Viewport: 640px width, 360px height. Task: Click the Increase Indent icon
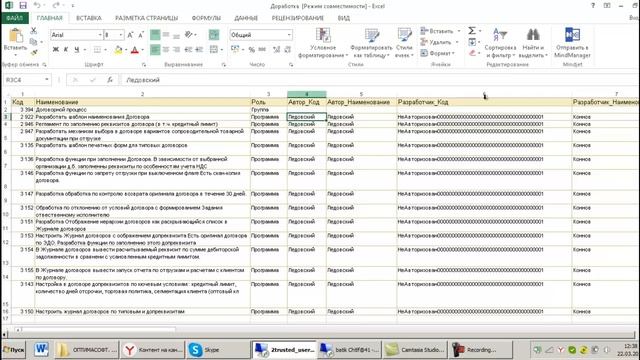pos(199,50)
